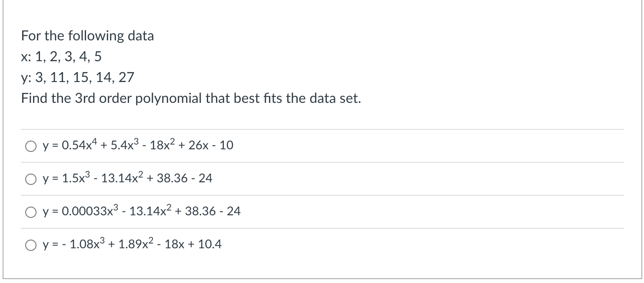Select the last answer option's radio button
Image resolution: width=644 pixels, height=283 pixels.
30,244
